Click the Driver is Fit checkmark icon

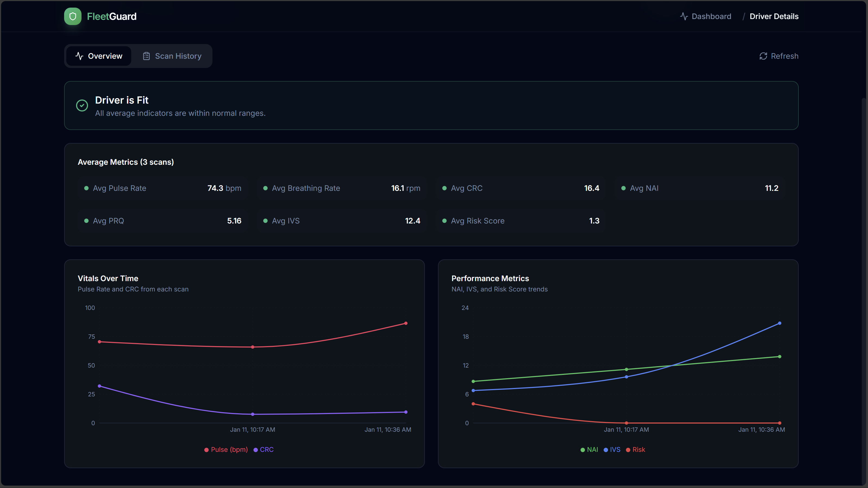[82, 105]
